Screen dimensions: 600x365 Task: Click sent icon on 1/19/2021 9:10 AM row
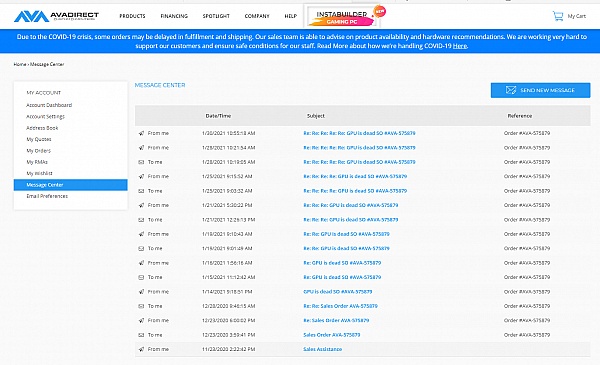141,234
